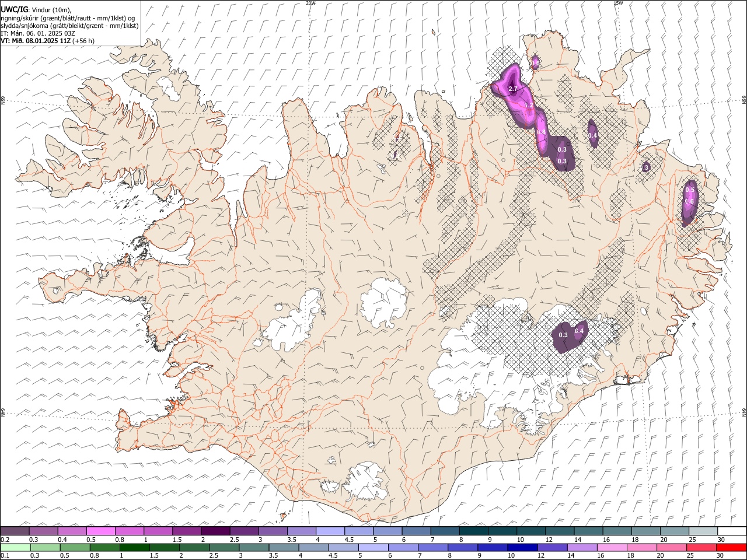Click the dark teal swatch between 8 and 9, upper scale
The height and width of the screenshot is (560, 747).
coord(474,531)
